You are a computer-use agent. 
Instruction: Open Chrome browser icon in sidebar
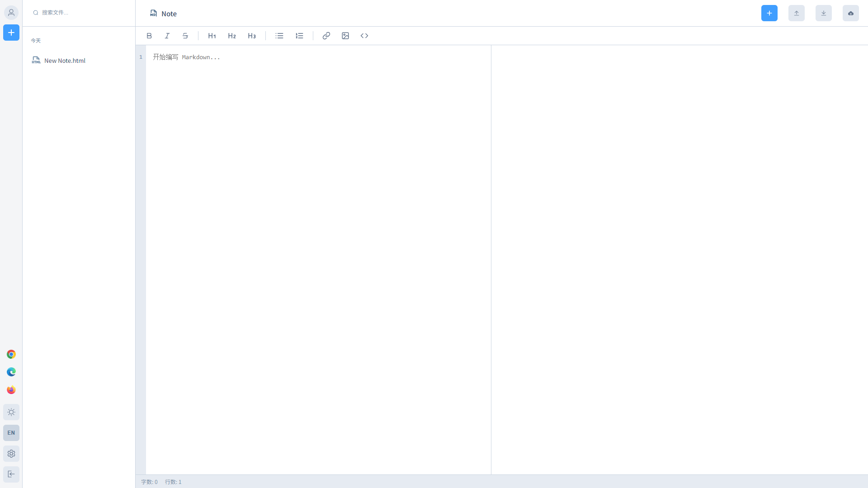point(11,354)
